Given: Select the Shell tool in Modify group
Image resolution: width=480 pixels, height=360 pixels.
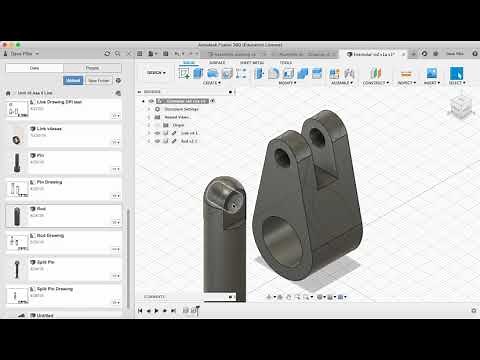Looking at the screenshot, I should [x=288, y=73].
